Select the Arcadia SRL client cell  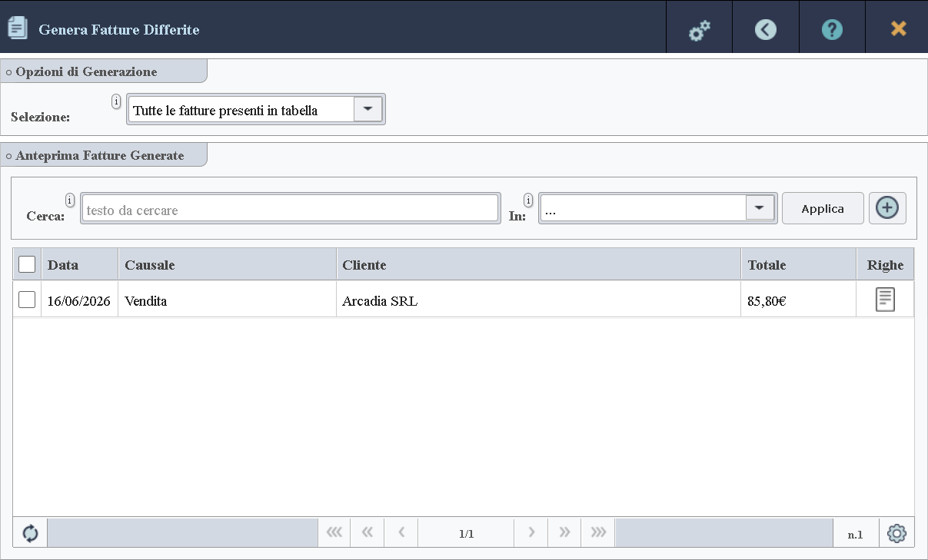point(539,300)
